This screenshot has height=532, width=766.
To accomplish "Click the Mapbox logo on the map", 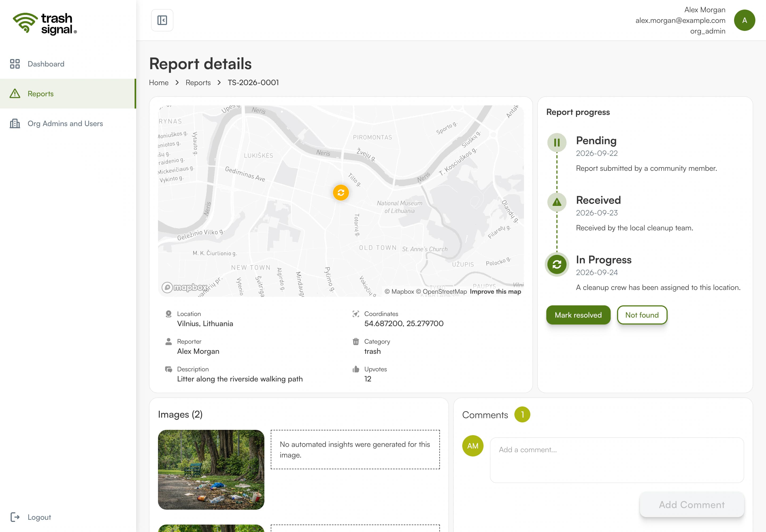I will pyautogui.click(x=184, y=287).
